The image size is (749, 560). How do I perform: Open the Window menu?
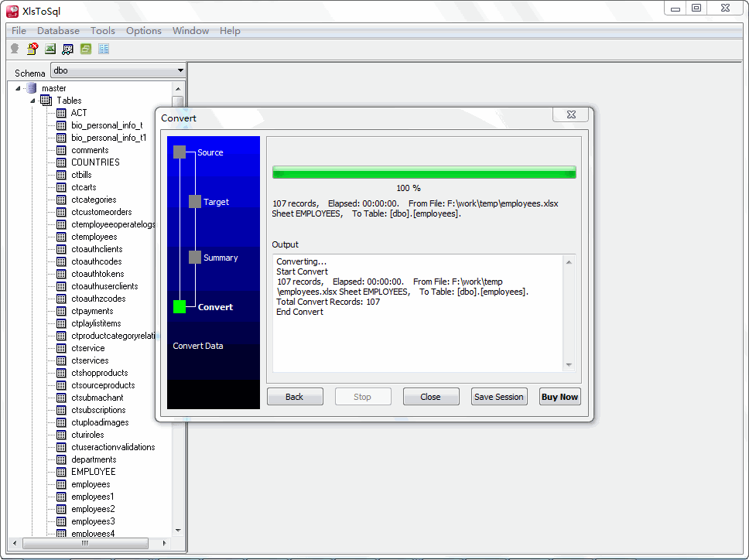coord(190,31)
